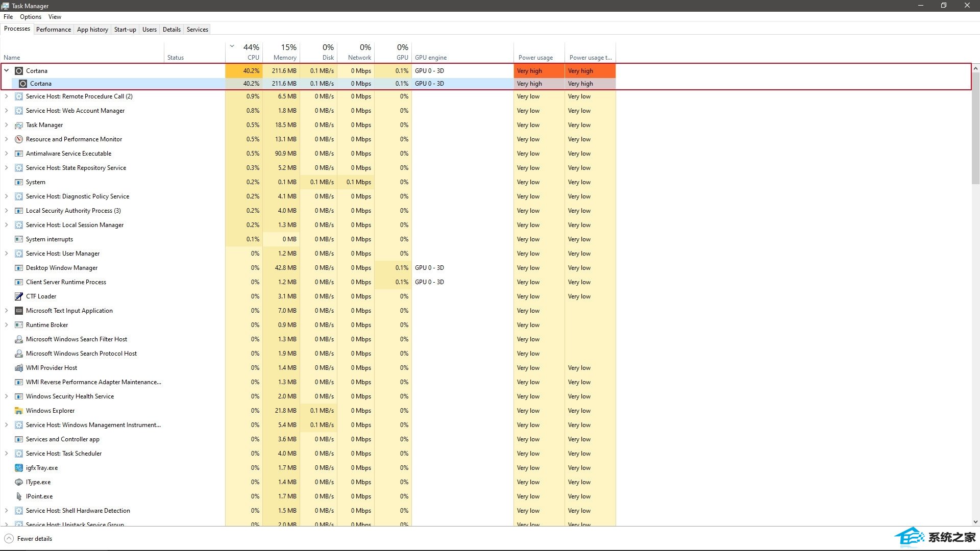Sort by the Disk column header

pyautogui.click(x=318, y=52)
